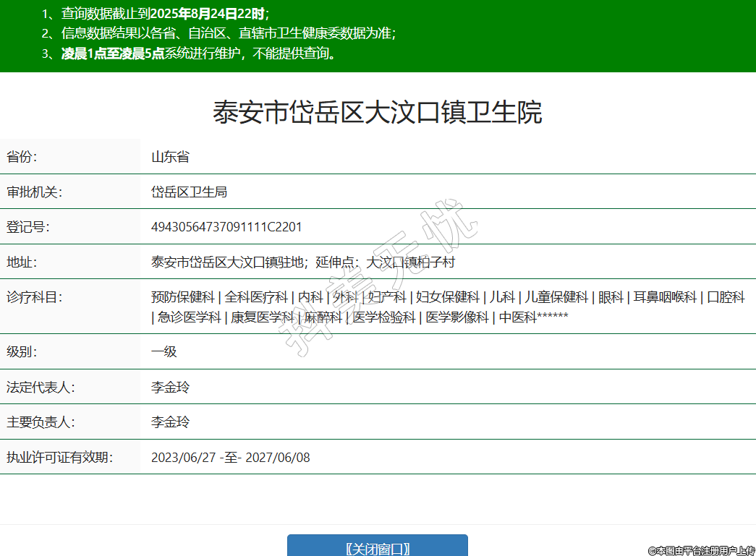The height and width of the screenshot is (556, 756).
Task: Select the level value 一级
Action: pos(163,352)
